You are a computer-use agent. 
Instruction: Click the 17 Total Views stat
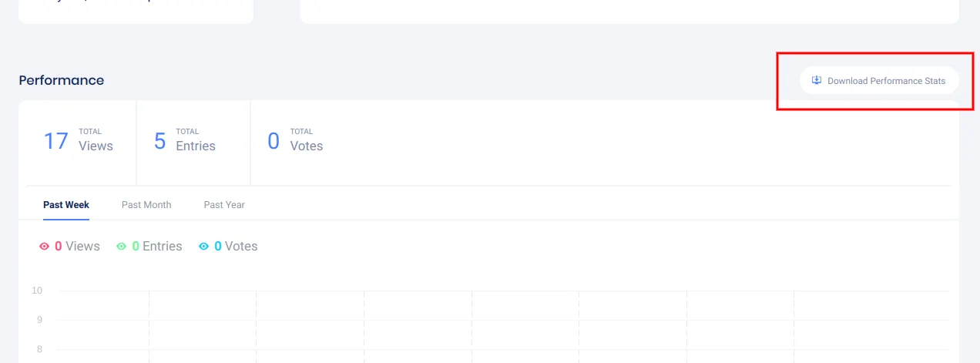pyautogui.click(x=78, y=142)
